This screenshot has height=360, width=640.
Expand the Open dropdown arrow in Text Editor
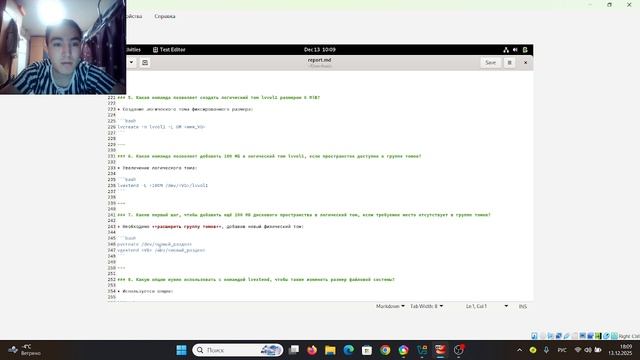coord(131,62)
